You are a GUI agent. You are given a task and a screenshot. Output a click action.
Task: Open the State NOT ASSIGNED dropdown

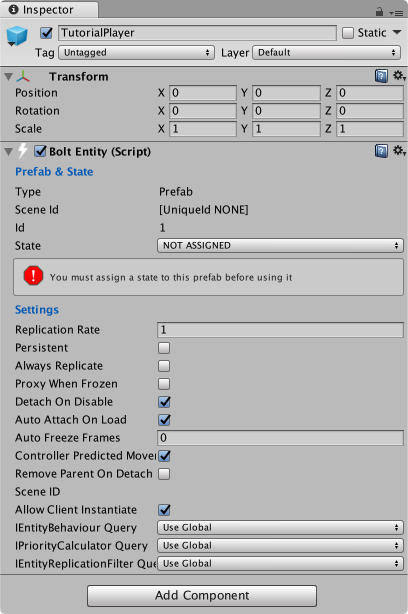click(x=280, y=246)
